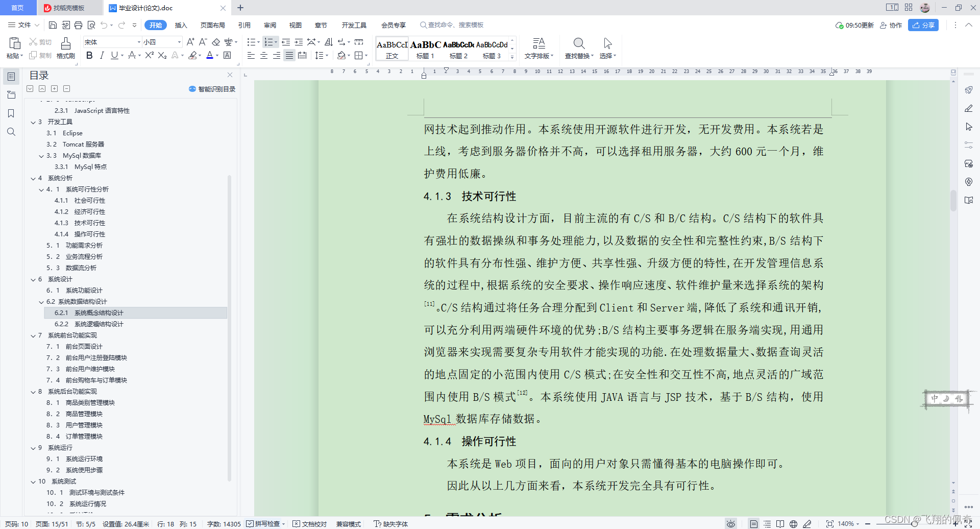Apply superscript X² formatting
Screen dimensions: 980x529
(149, 55)
